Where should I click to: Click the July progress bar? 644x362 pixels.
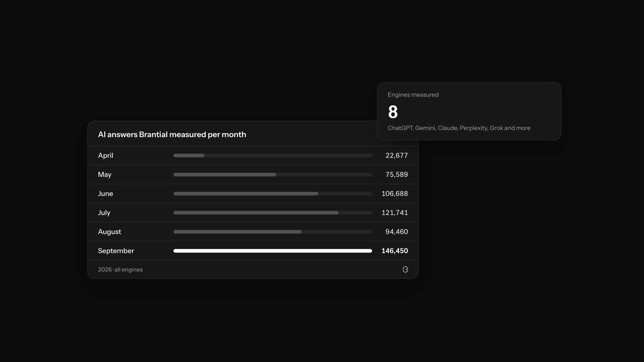click(x=273, y=213)
